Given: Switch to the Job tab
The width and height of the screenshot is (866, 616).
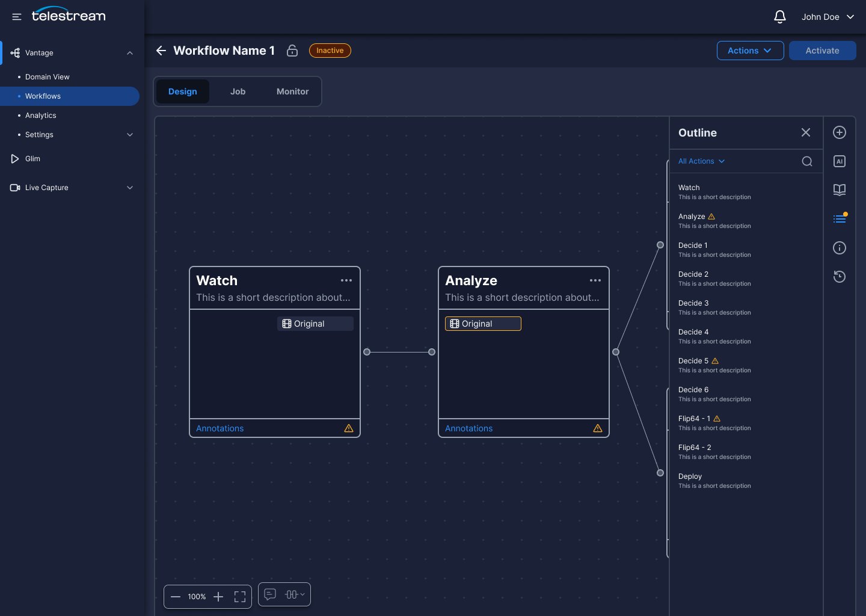Looking at the screenshot, I should pyautogui.click(x=238, y=91).
